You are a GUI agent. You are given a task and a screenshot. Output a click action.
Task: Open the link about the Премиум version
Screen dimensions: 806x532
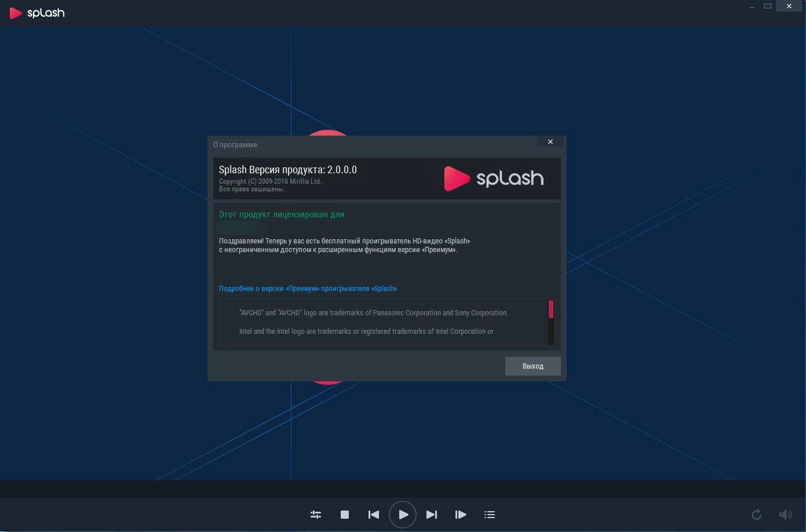pos(308,289)
